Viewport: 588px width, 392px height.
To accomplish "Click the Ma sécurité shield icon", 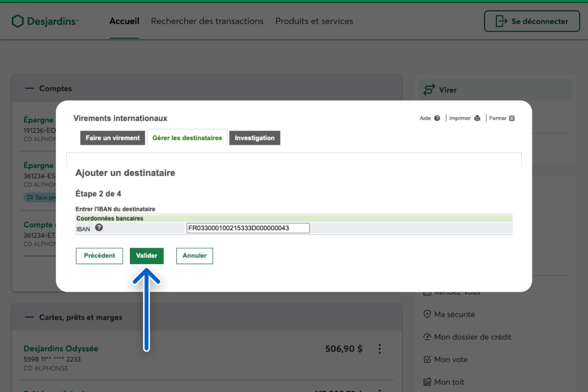I will 427,314.
